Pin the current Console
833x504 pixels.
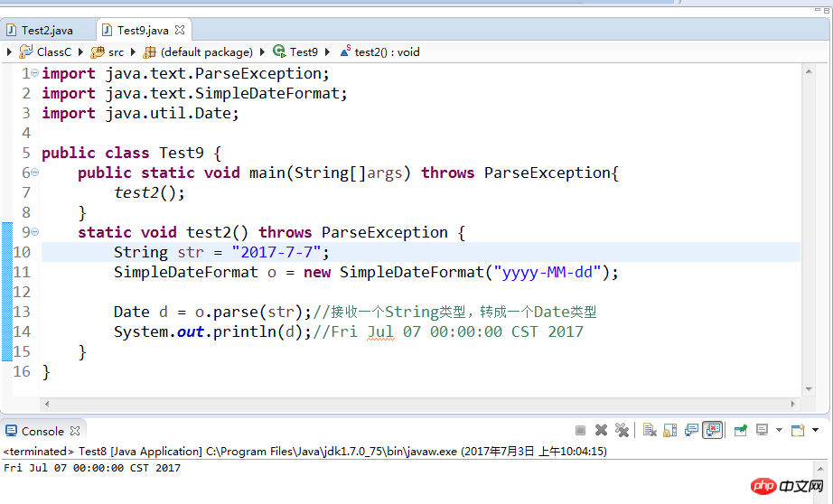741,430
